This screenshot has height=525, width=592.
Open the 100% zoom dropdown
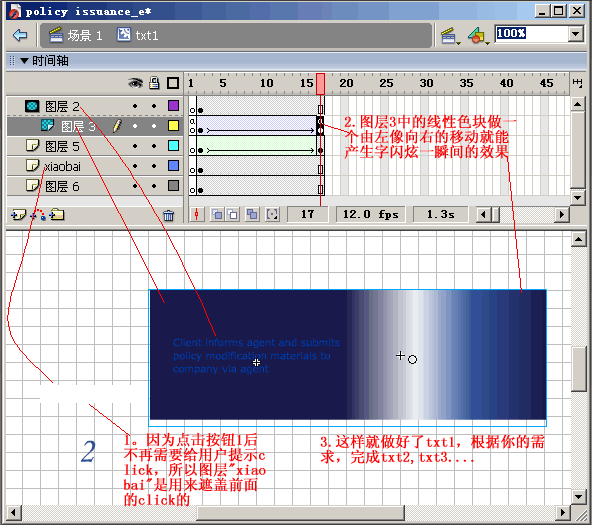click(575, 34)
